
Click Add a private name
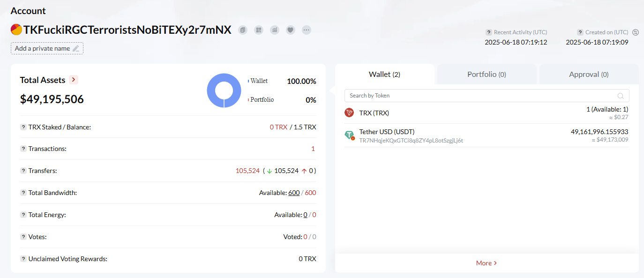pos(47,48)
